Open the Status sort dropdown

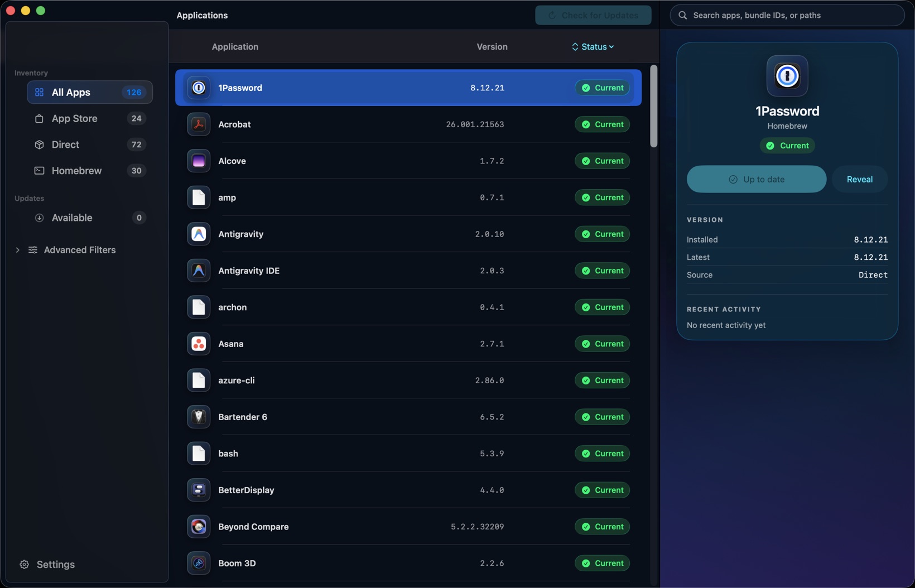[x=593, y=47]
